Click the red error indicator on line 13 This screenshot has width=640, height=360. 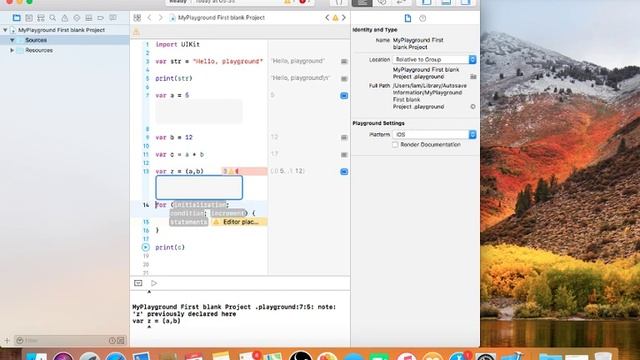point(237,171)
